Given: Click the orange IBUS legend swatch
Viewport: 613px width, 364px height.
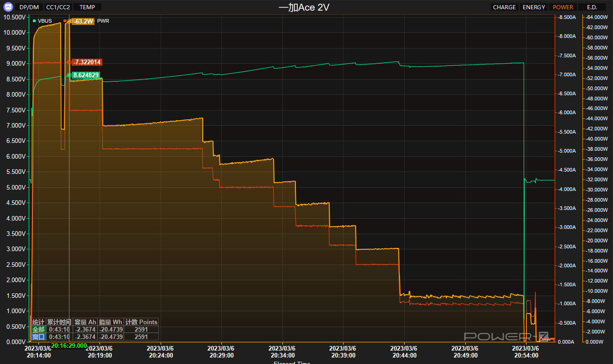Looking at the screenshot, I should 65,21.
